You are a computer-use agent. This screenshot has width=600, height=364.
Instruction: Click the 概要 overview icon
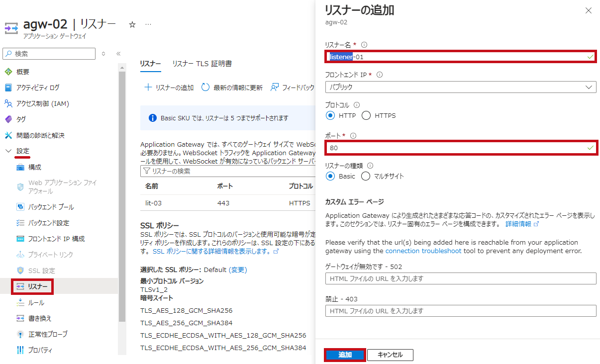(x=8, y=72)
